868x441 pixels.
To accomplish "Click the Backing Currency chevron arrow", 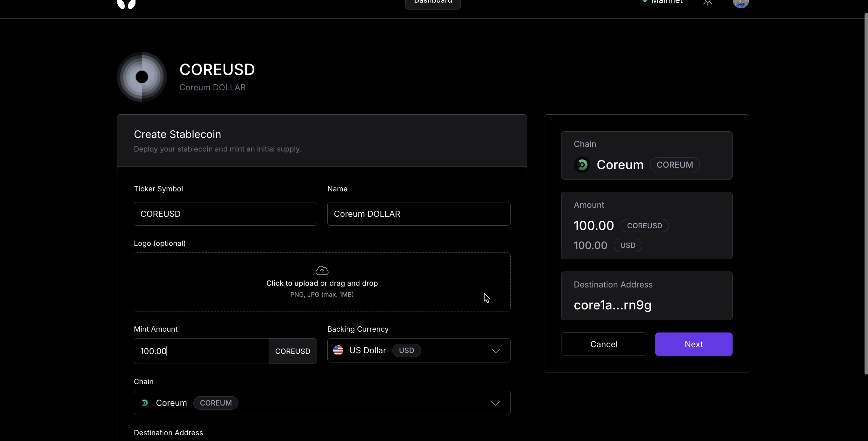I will (495, 351).
